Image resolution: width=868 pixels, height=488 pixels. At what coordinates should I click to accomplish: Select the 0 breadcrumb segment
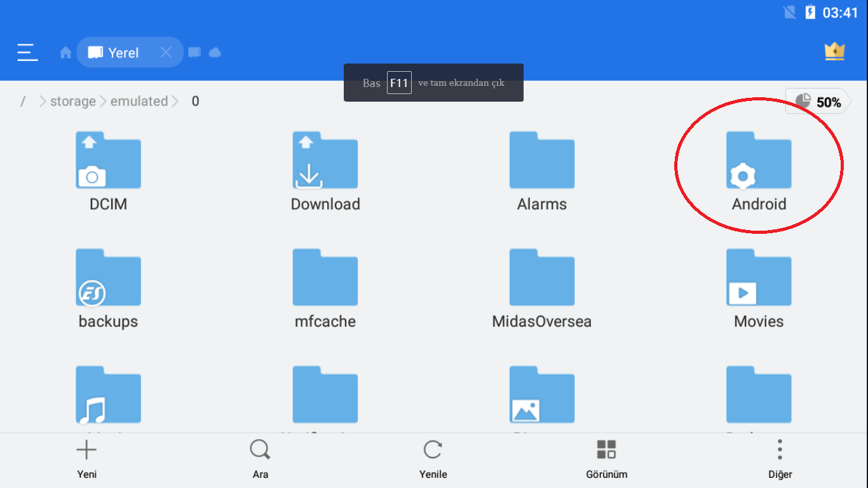pyautogui.click(x=195, y=101)
